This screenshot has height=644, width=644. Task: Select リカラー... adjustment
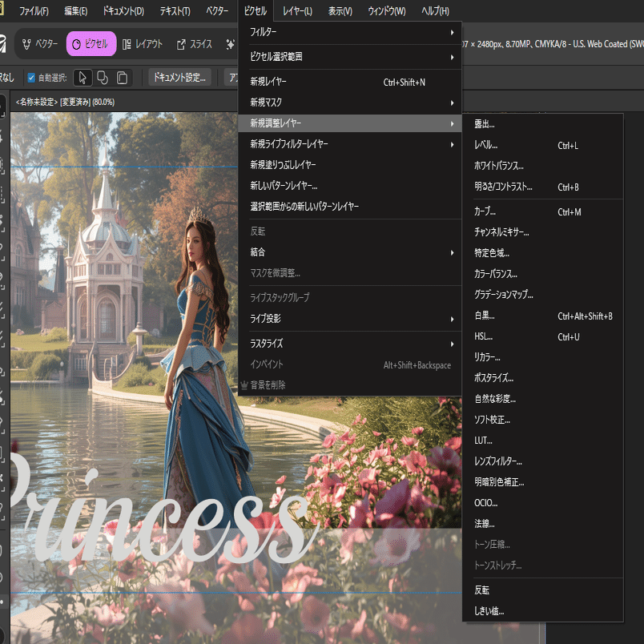tap(543, 357)
